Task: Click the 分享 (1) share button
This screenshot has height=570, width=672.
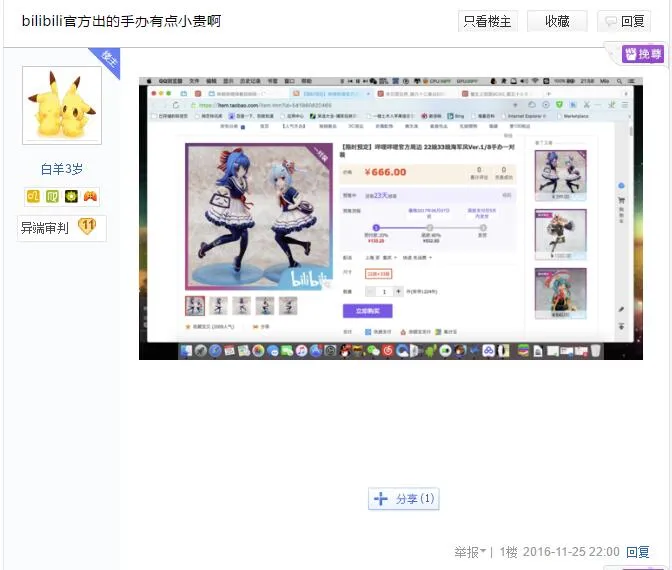Action: [404, 499]
